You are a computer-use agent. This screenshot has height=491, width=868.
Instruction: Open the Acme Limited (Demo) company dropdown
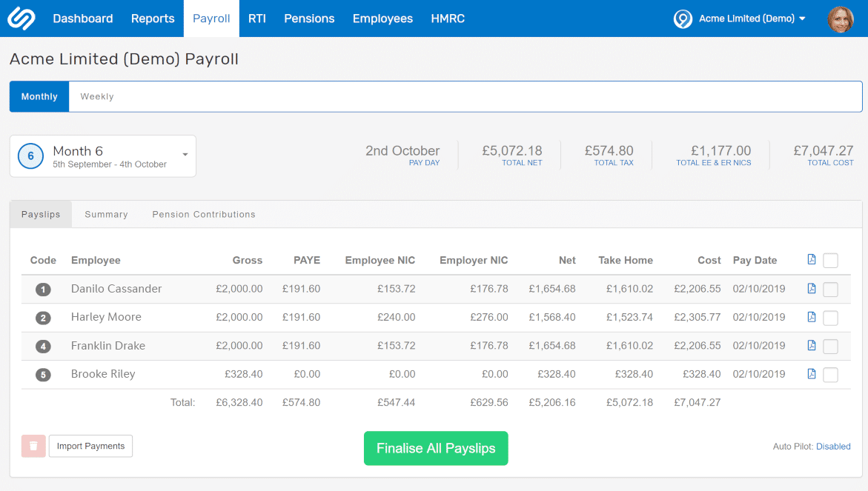pyautogui.click(x=752, y=19)
